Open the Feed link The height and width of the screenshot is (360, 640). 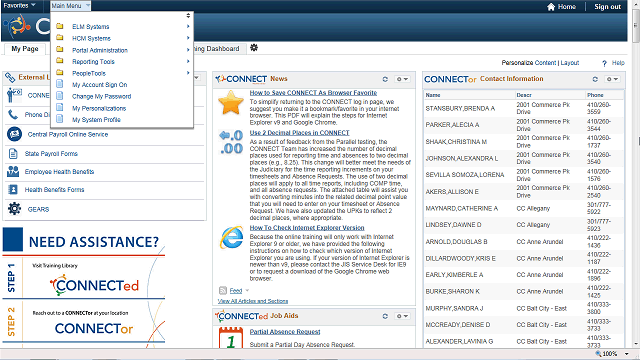click(236, 291)
